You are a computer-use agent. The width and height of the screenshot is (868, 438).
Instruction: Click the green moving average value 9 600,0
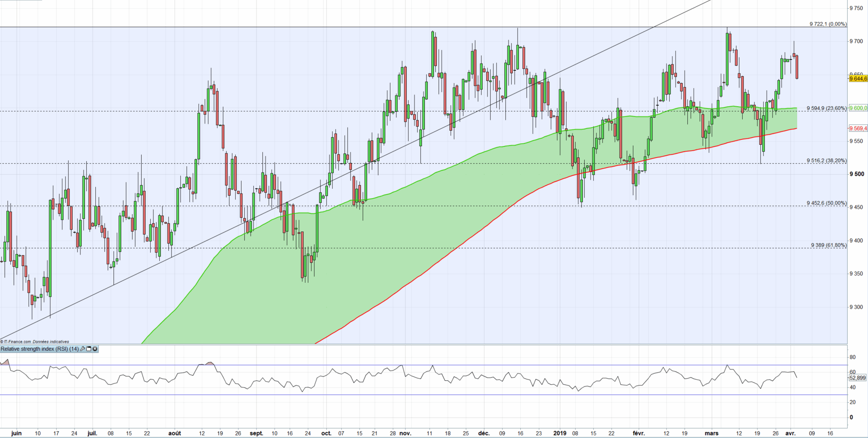tap(858, 108)
